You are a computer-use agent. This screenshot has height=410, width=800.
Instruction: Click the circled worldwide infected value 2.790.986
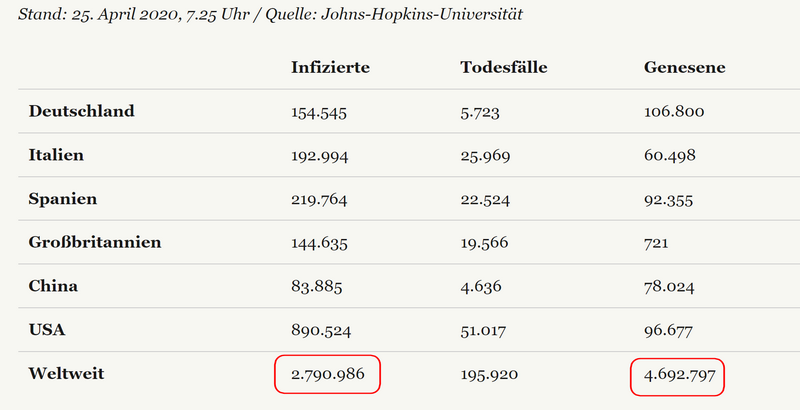(328, 374)
